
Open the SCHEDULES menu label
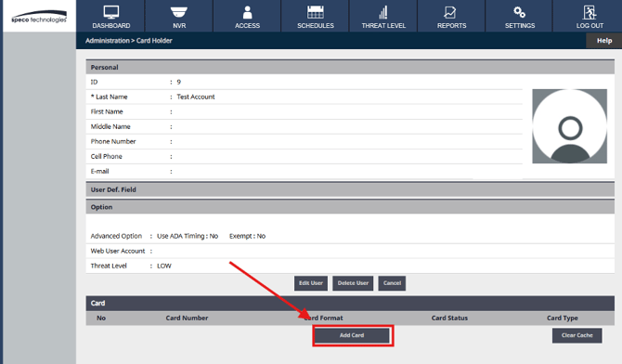[316, 25]
